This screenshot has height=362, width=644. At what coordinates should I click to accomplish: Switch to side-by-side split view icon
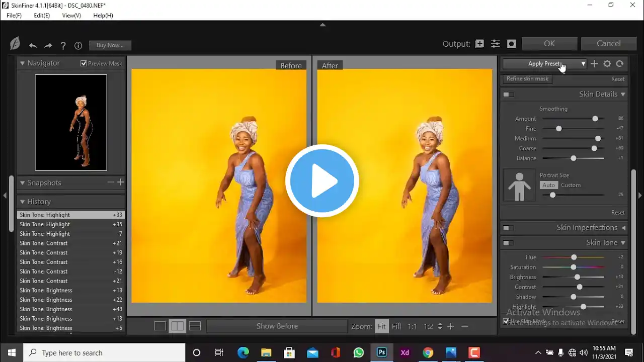[178, 326]
